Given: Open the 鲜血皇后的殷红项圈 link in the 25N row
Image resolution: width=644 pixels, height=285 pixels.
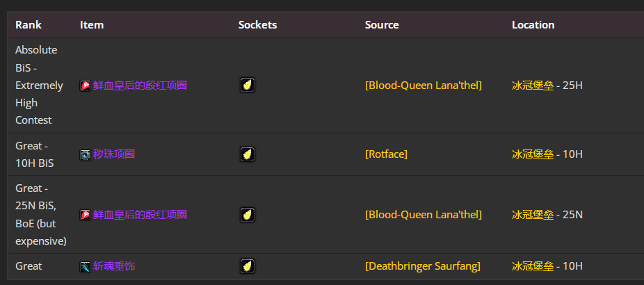Looking at the screenshot, I should (x=140, y=215).
